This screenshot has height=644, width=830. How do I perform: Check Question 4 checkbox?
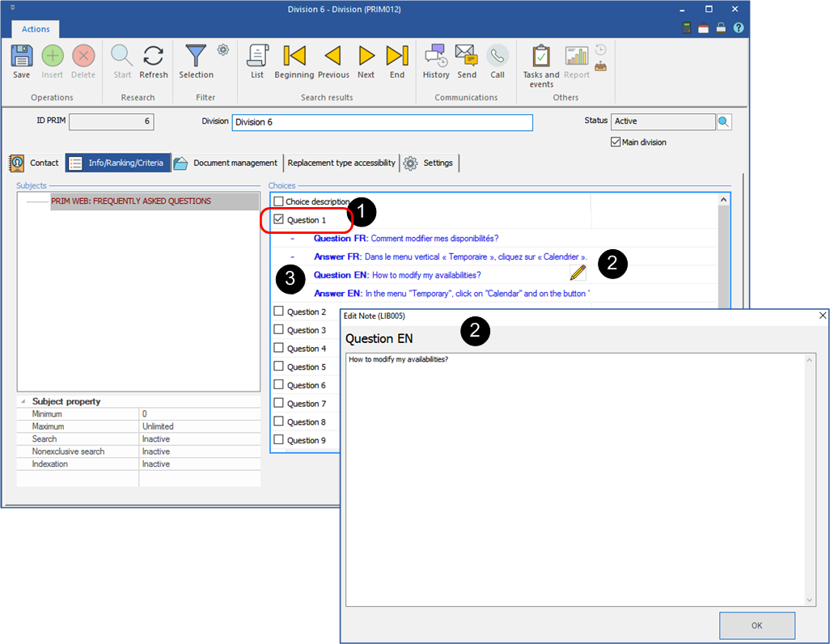click(278, 348)
